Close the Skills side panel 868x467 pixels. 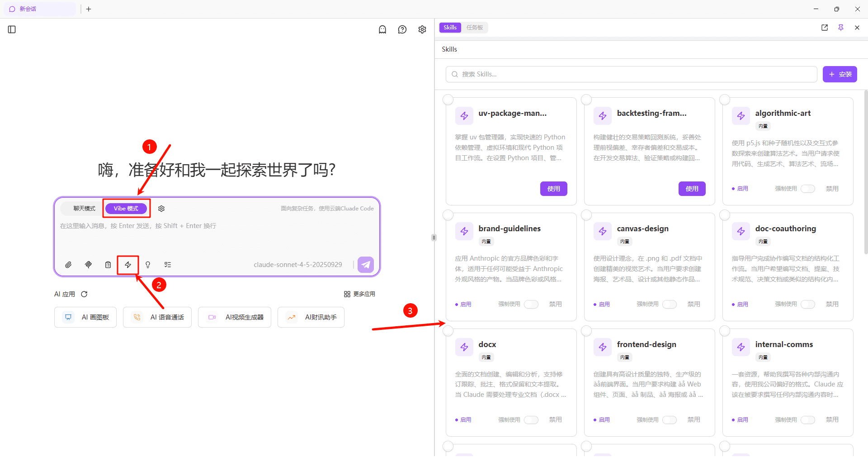(857, 28)
